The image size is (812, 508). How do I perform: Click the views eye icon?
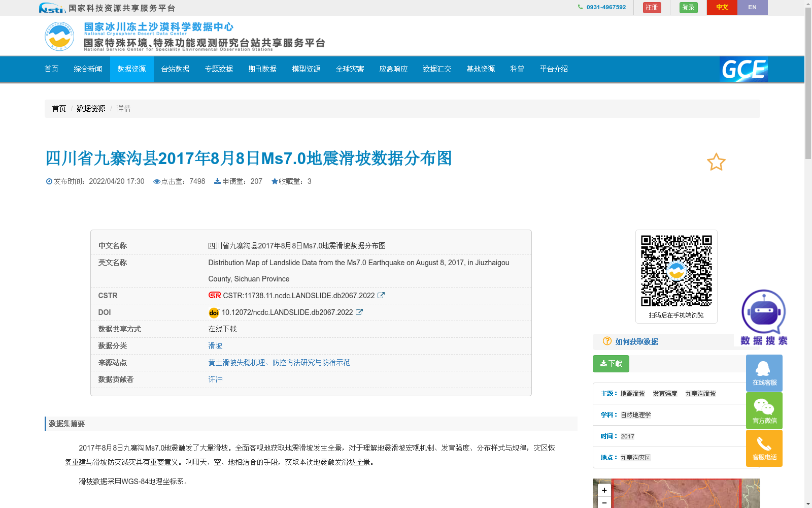[157, 181]
